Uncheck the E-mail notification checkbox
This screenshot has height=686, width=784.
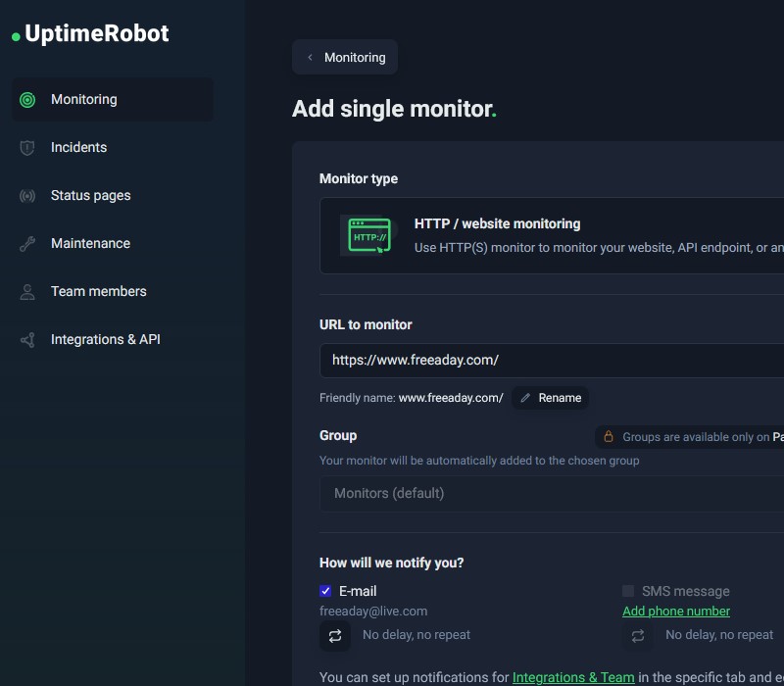pyautogui.click(x=325, y=591)
